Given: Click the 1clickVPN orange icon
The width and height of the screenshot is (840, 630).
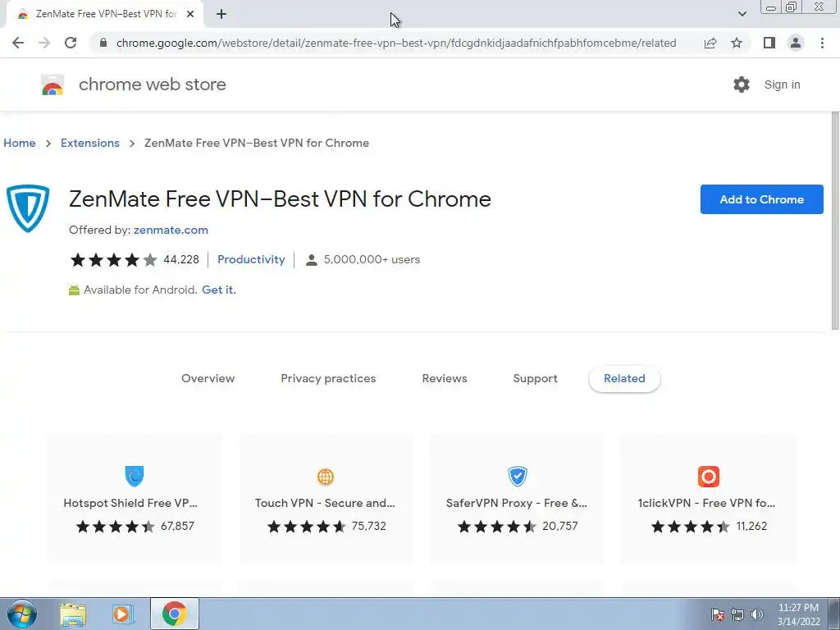Looking at the screenshot, I should (x=708, y=477).
